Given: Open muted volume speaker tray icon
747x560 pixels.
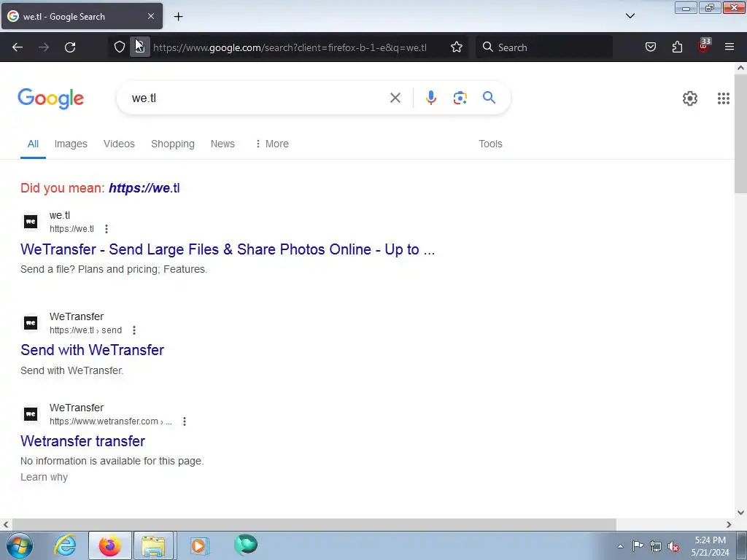Looking at the screenshot, I should [x=673, y=546].
